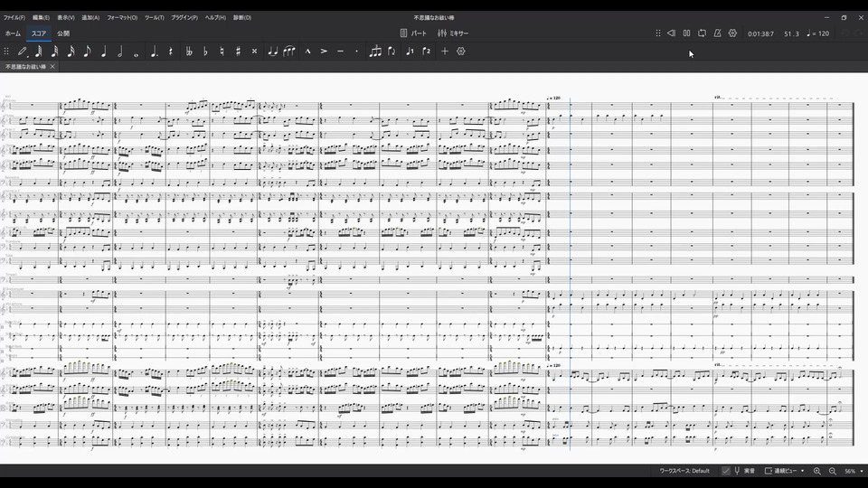
Task: Open ファイル(F) menu
Action: tap(14, 18)
